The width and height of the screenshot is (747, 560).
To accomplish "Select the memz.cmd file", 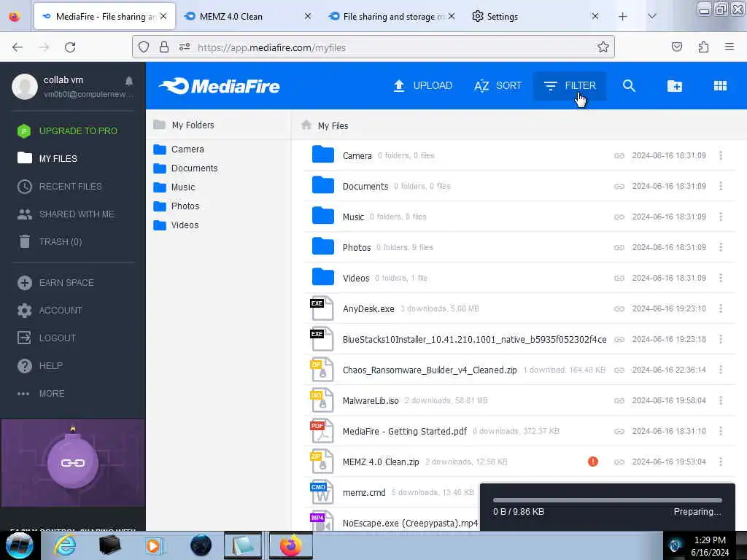I will coord(364,492).
